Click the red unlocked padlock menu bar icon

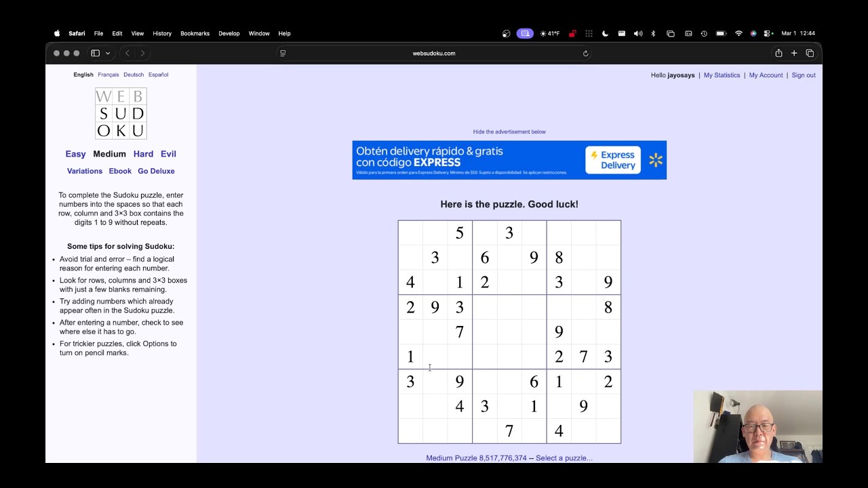pyautogui.click(x=572, y=33)
